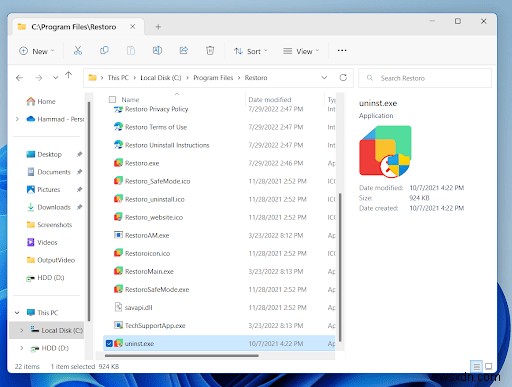Click the Delete trash bin icon
This screenshot has height=387, width=512.
210,51
